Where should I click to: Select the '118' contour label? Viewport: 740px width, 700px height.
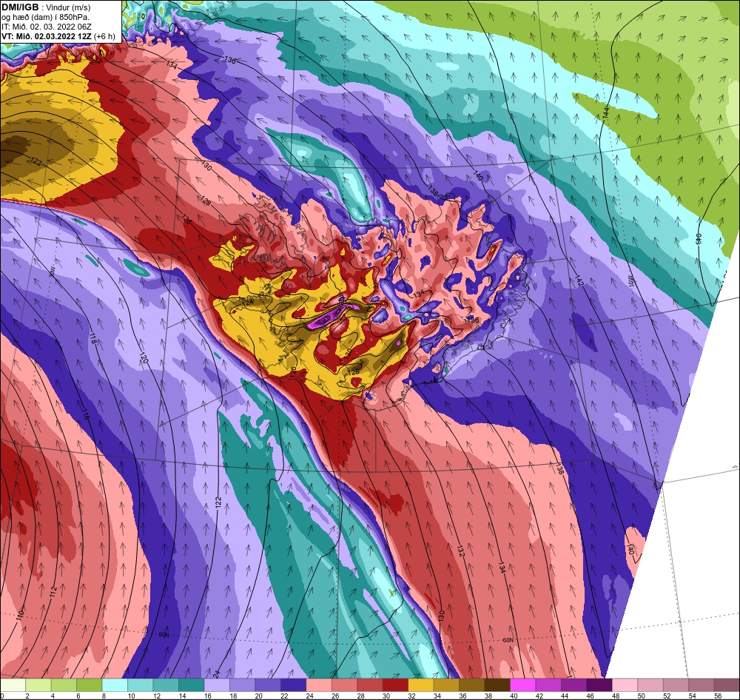point(93,339)
